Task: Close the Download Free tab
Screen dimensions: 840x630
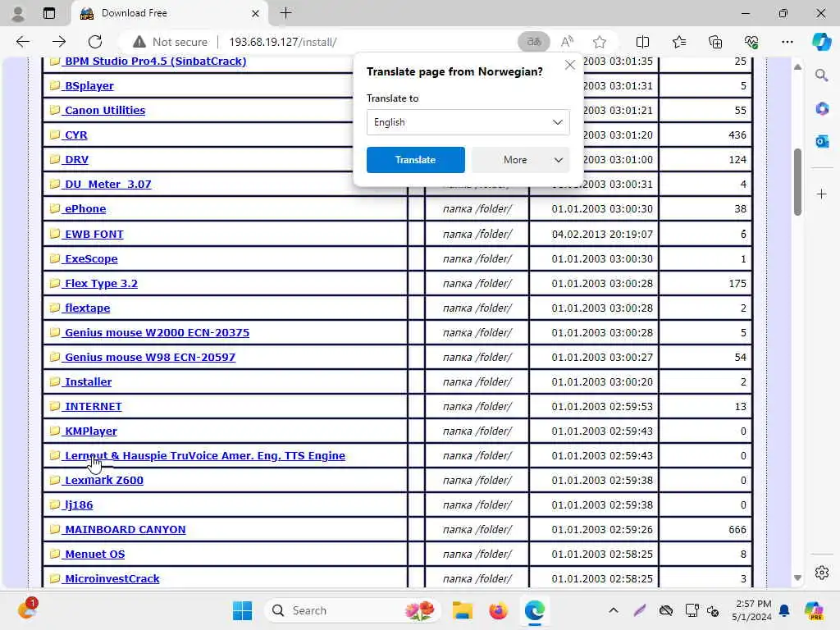Action: click(256, 13)
